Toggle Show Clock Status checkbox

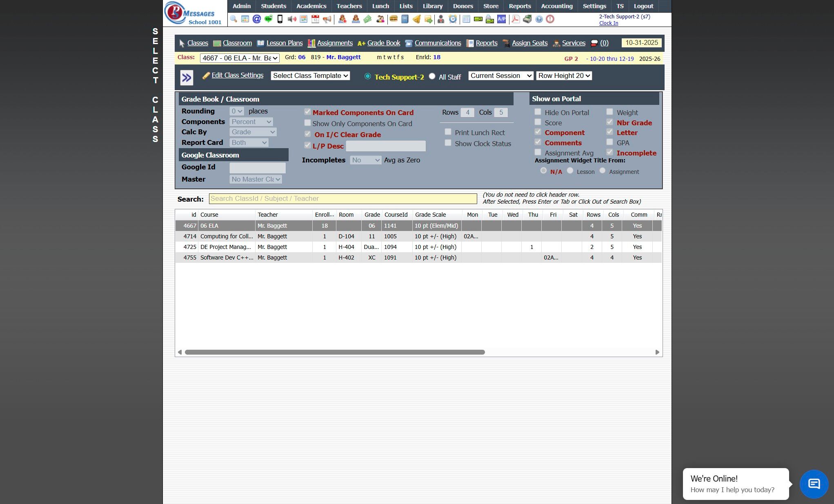point(448,143)
